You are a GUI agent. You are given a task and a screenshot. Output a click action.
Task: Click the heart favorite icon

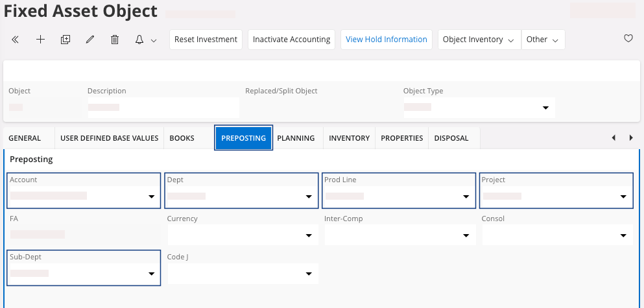coord(628,39)
